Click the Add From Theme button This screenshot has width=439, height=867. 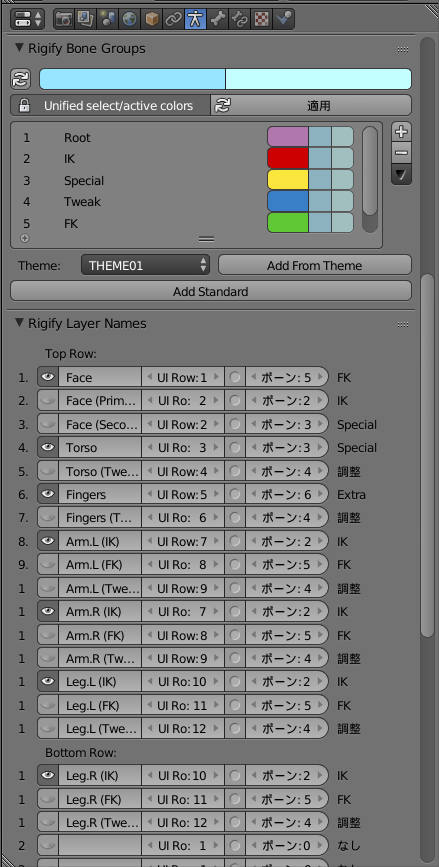tap(315, 265)
